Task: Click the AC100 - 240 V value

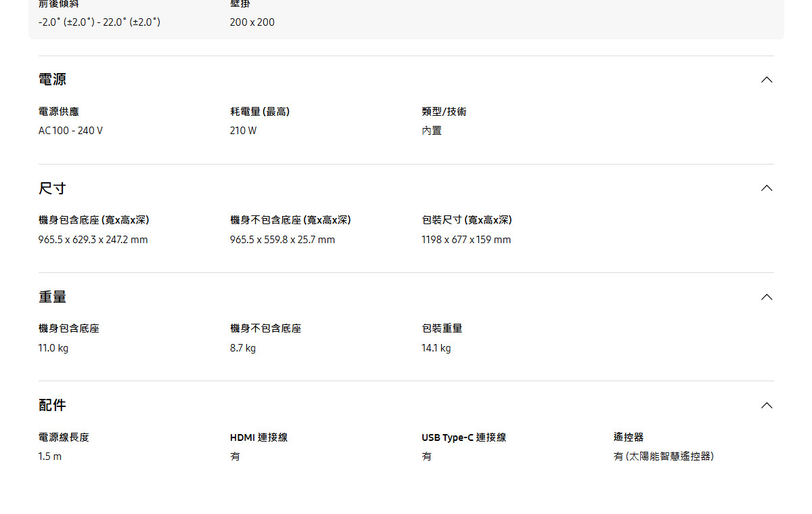Action: coord(70,131)
